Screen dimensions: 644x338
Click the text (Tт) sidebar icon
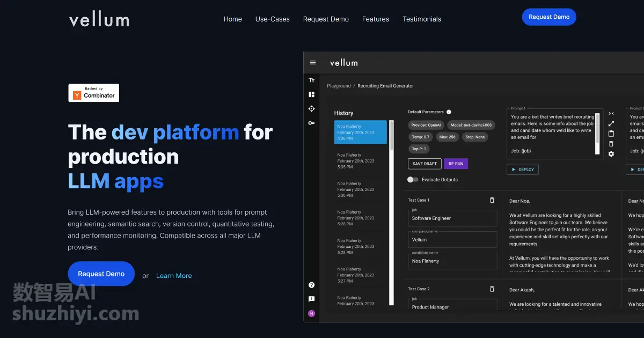pos(312,80)
